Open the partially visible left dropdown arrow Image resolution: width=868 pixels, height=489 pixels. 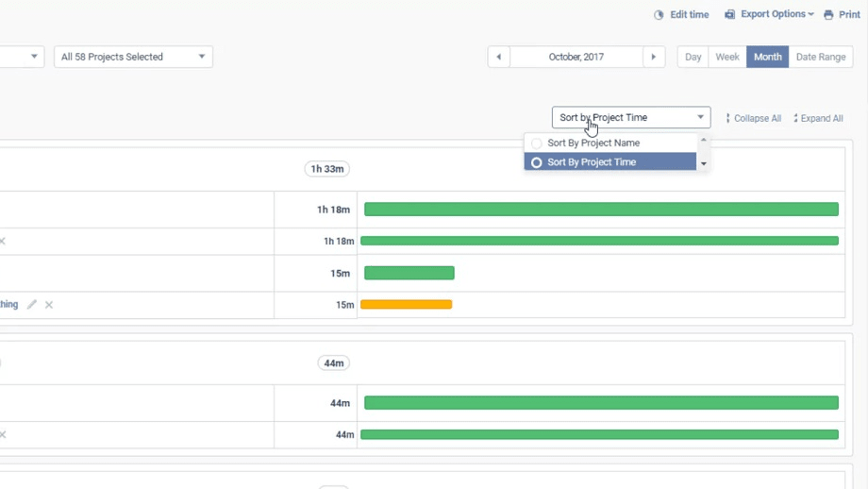click(34, 57)
